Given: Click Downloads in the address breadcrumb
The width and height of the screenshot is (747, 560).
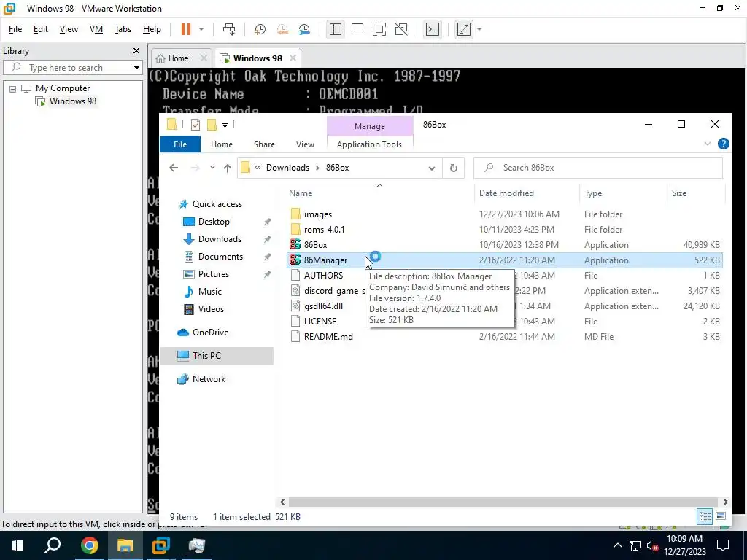Looking at the screenshot, I should click(x=287, y=168).
